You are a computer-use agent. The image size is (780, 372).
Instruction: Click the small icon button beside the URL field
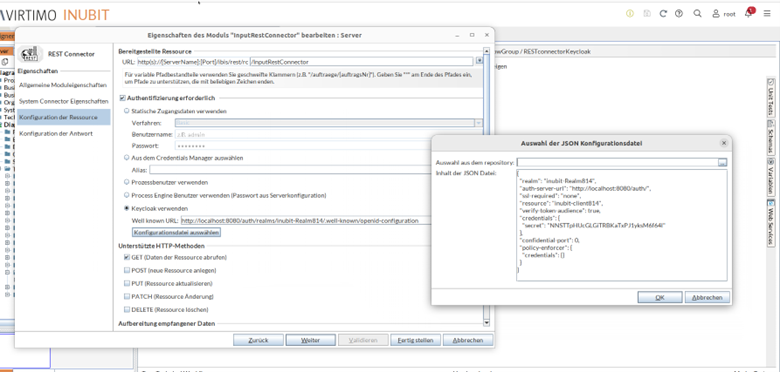[479, 61]
